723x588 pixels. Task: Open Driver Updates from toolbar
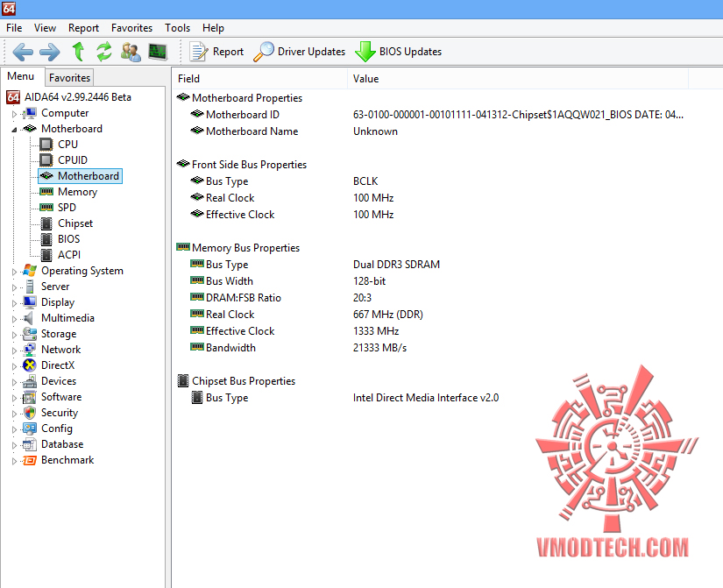pyautogui.click(x=300, y=52)
